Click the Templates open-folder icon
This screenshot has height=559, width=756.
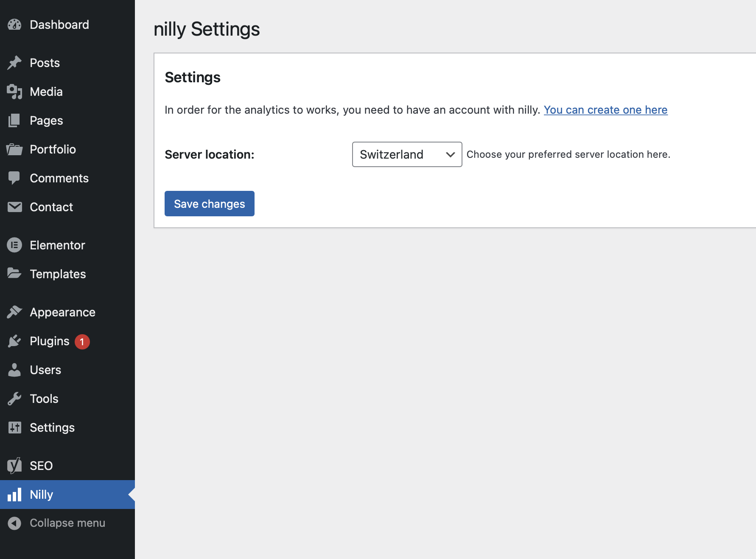click(x=14, y=274)
